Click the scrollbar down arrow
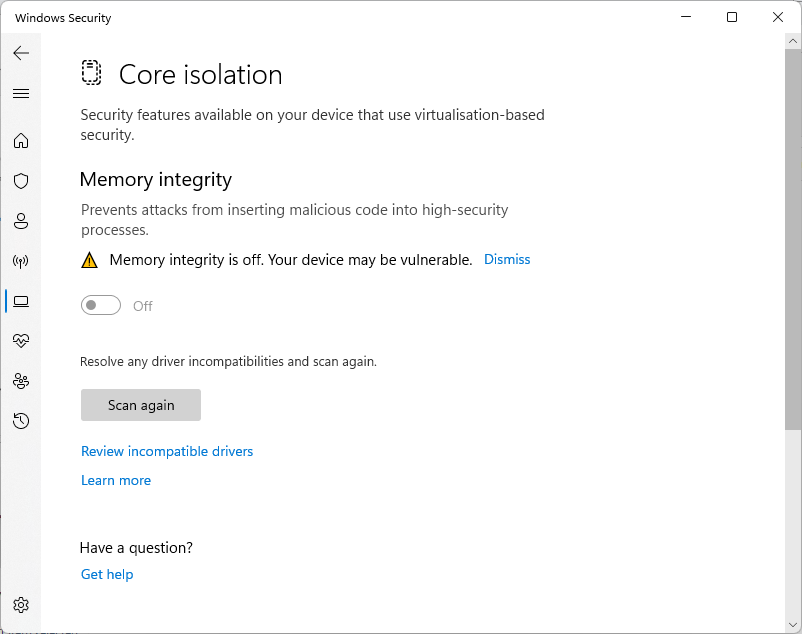This screenshot has width=802, height=634. 793,623
